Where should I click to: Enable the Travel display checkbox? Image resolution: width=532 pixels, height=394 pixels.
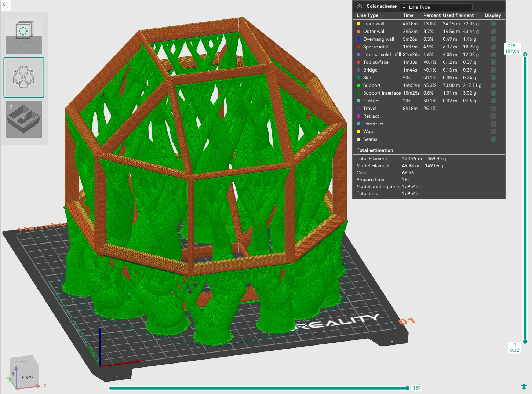point(493,109)
